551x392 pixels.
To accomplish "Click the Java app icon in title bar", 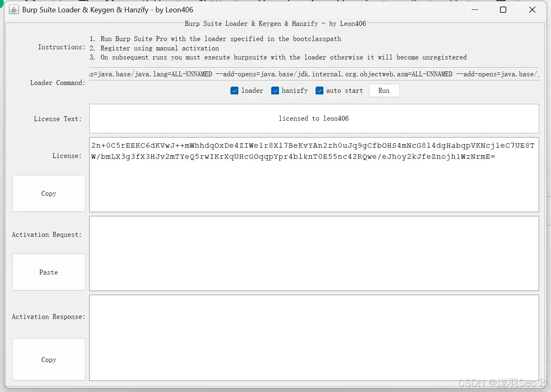I will click(x=14, y=9).
